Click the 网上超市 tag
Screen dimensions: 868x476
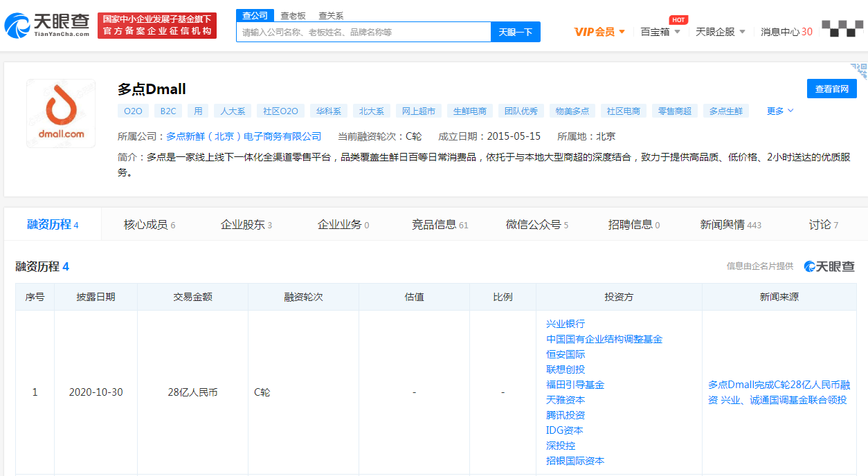pyautogui.click(x=419, y=111)
